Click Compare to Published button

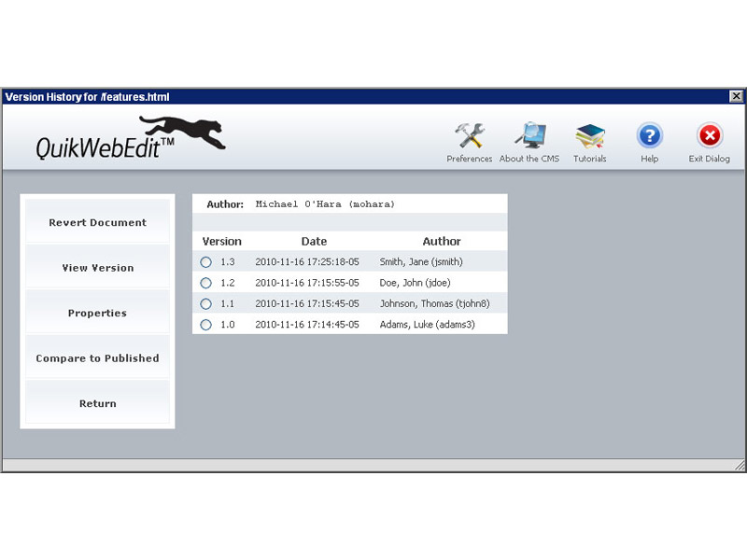click(x=98, y=358)
